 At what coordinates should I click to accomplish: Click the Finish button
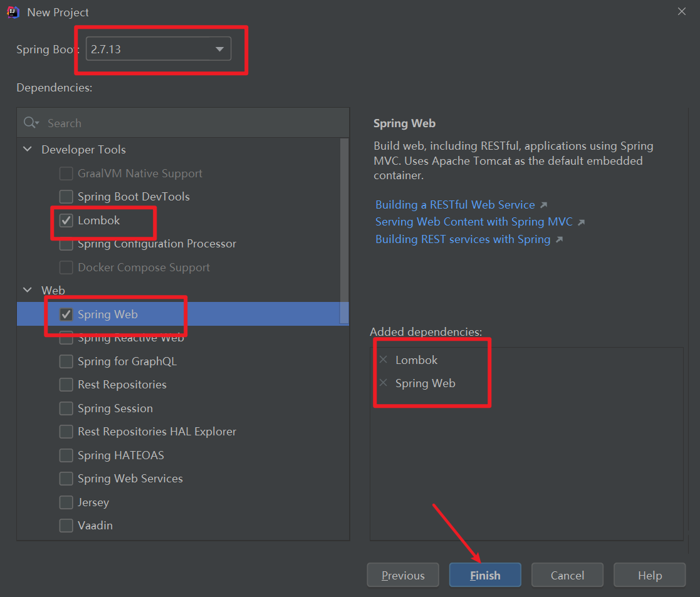point(485,575)
